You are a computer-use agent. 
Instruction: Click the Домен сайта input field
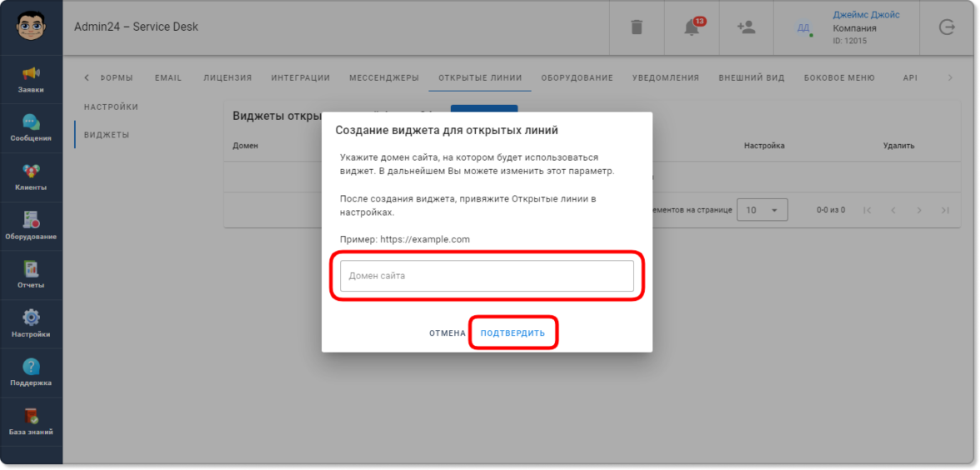click(x=487, y=276)
